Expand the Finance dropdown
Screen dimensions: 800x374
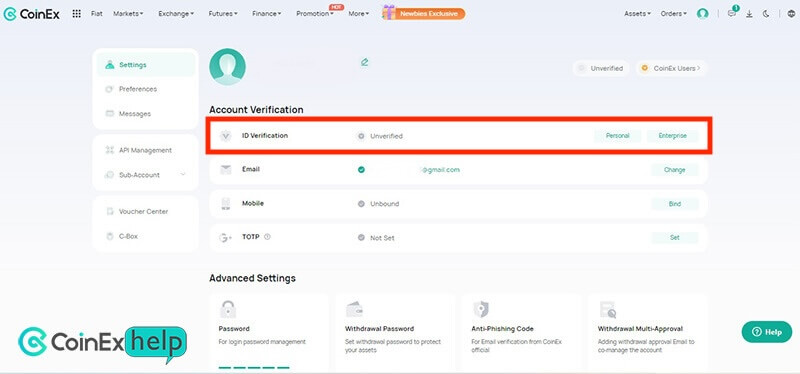(x=266, y=14)
